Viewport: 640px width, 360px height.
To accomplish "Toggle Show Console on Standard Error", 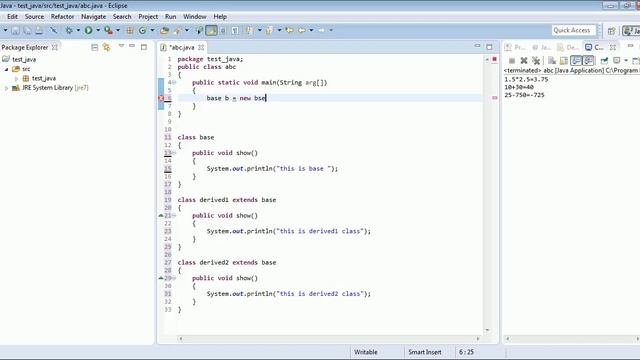I will [589, 61].
